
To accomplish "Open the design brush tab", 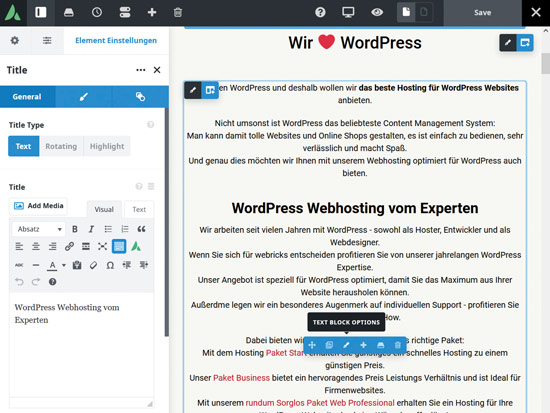I will tap(83, 96).
